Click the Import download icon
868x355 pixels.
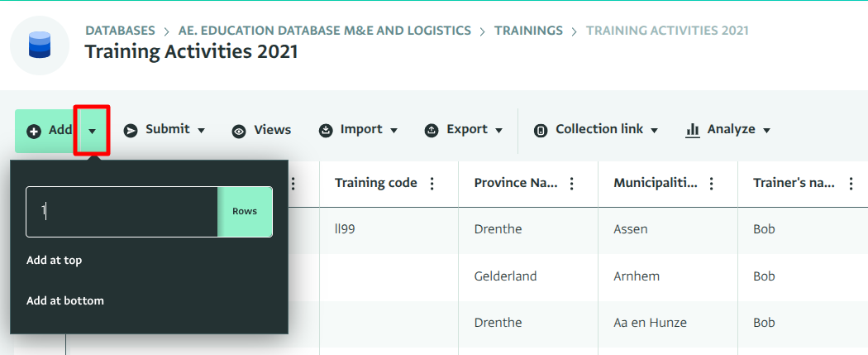coord(326,131)
